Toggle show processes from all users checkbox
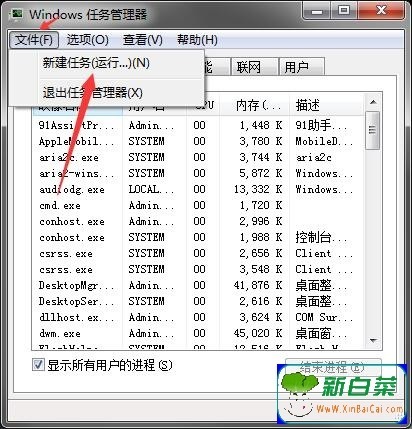Viewport: 412px width, 429px height. tap(38, 365)
